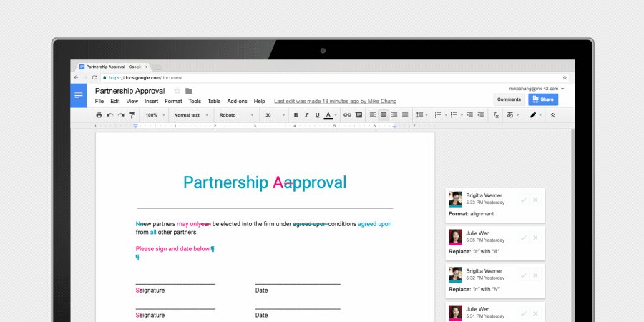Open the last edit history link
Viewport: 644px width, 322px height.
click(335, 102)
